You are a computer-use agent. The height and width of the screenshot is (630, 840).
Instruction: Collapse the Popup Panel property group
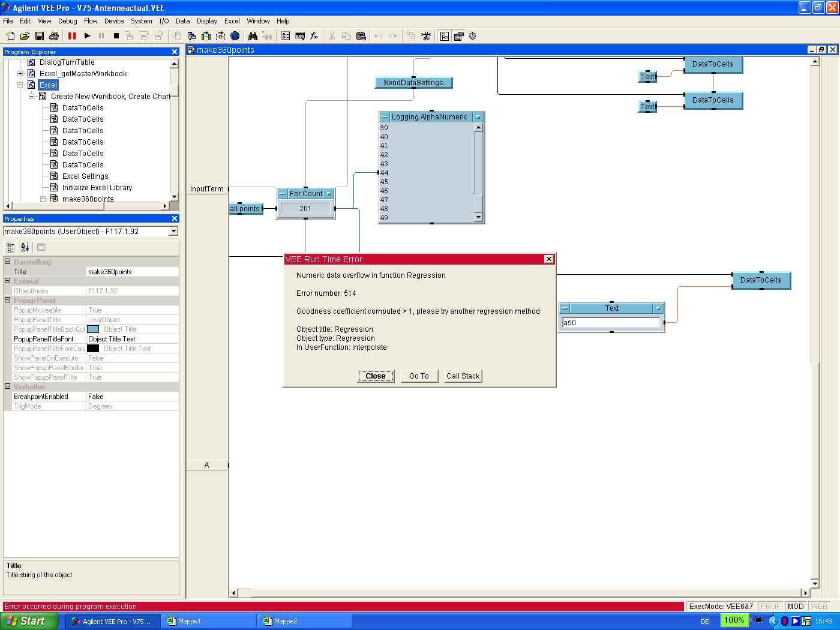(8, 300)
